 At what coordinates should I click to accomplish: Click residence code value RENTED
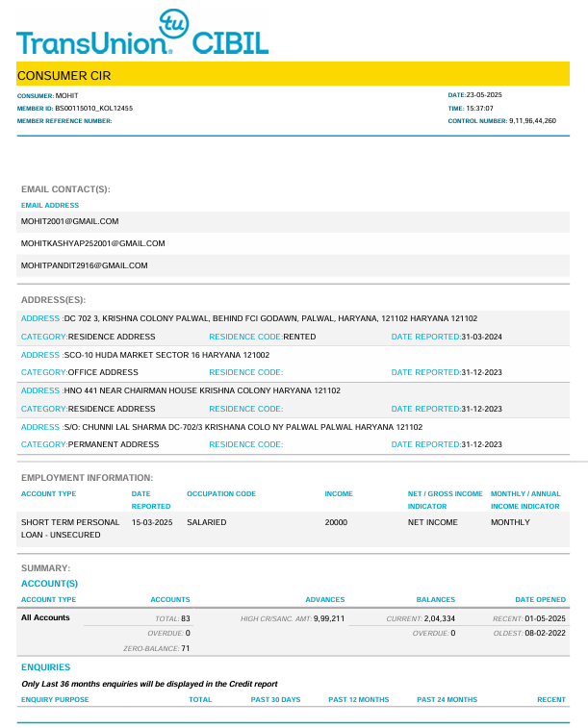coord(299,337)
